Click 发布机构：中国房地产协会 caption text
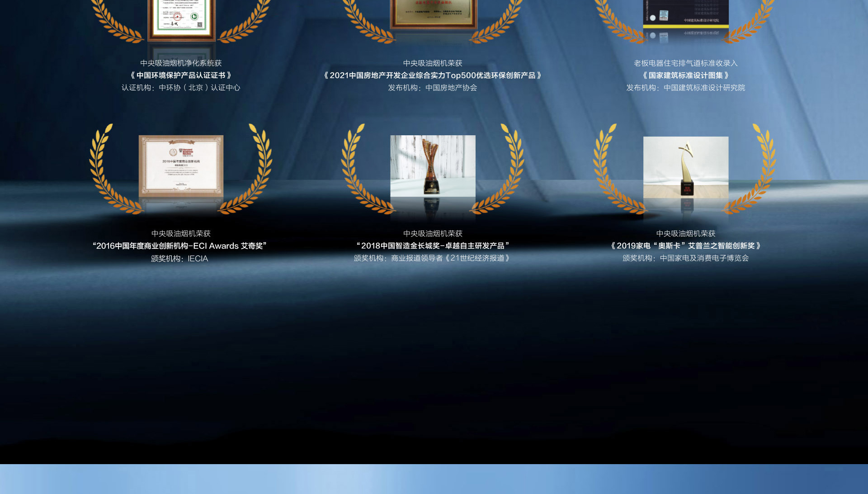Viewport: 868px width, 494px height. [x=433, y=88]
